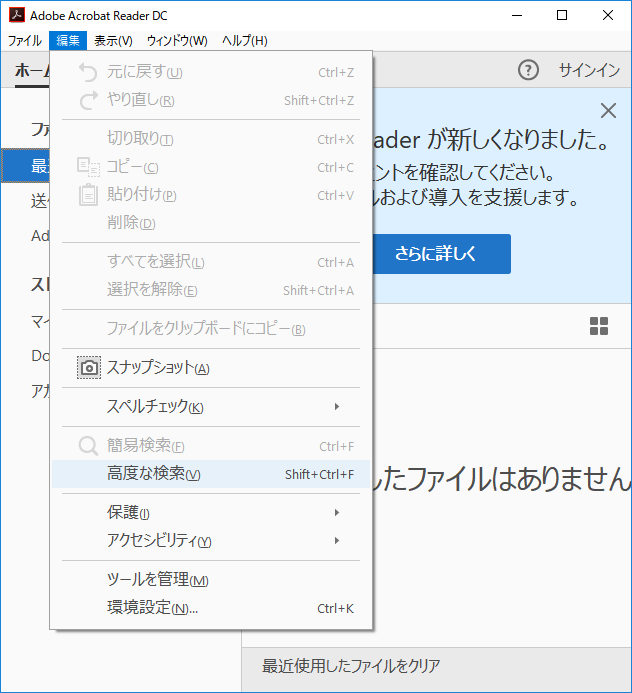Minimize the Acrobat Reader window

517,15
